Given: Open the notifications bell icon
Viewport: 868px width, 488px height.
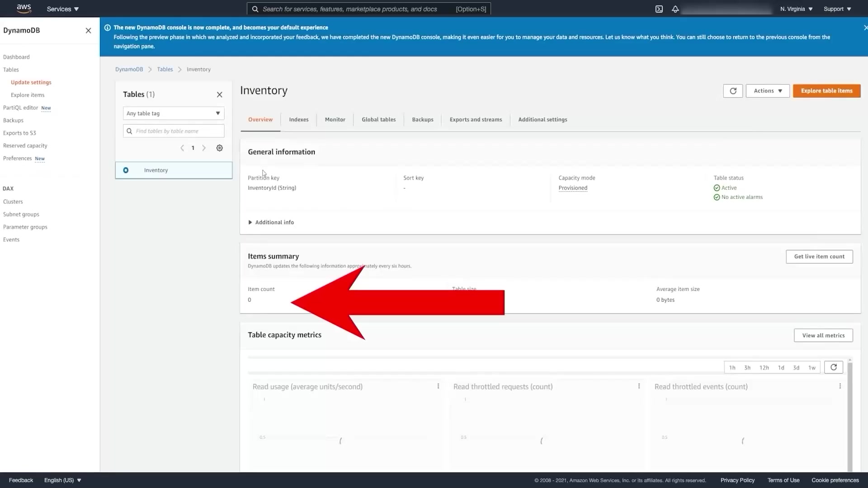Looking at the screenshot, I should click(675, 9).
